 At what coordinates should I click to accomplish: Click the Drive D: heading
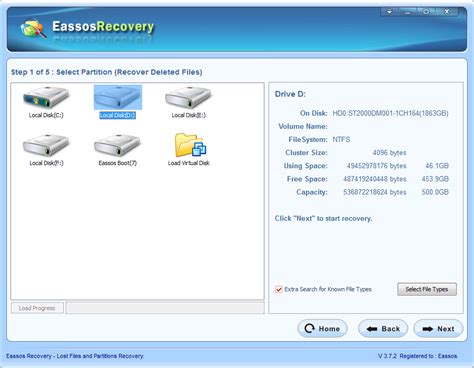pos(290,94)
